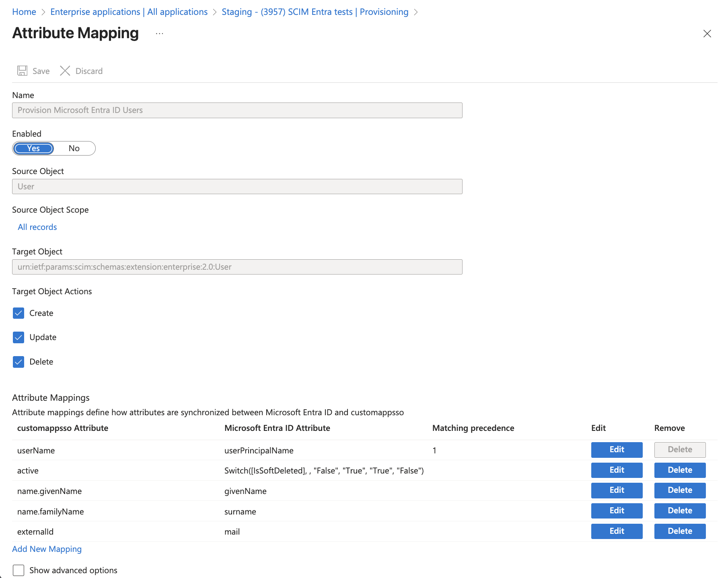The height and width of the screenshot is (578, 728).
Task: Click the Name input field
Action: pyautogui.click(x=237, y=110)
